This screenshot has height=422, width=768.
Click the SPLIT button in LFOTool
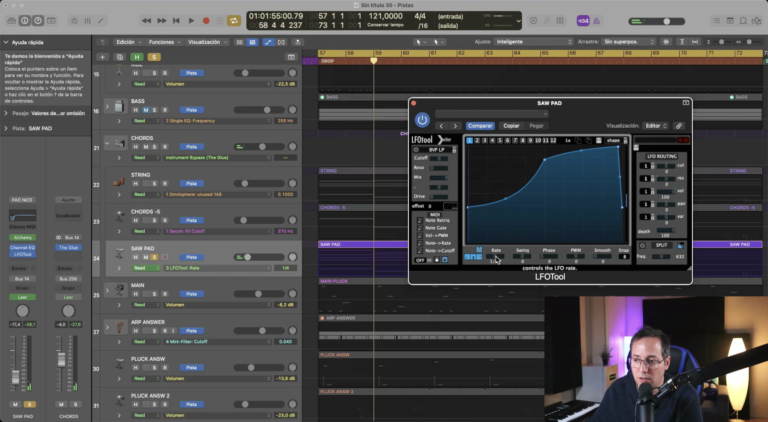click(661, 245)
